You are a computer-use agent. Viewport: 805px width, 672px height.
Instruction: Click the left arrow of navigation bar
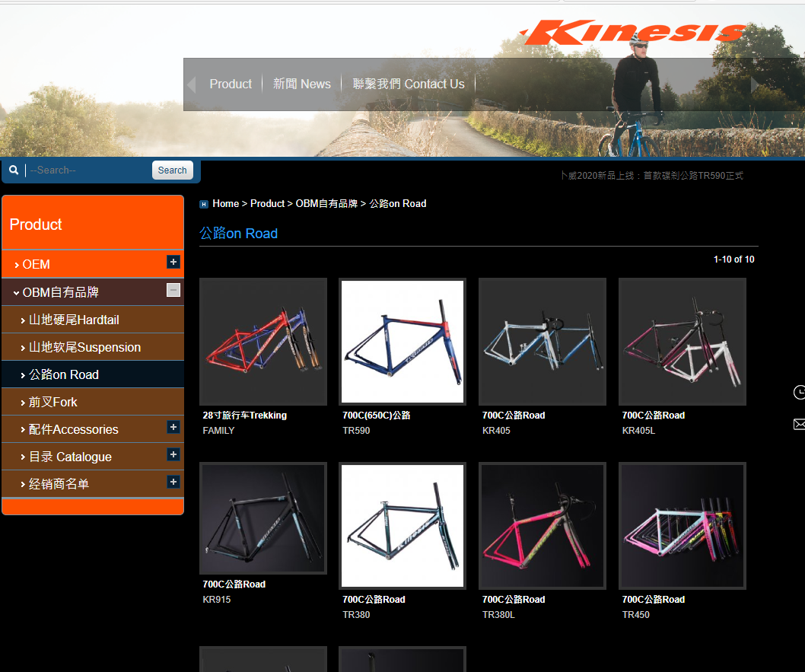(192, 84)
